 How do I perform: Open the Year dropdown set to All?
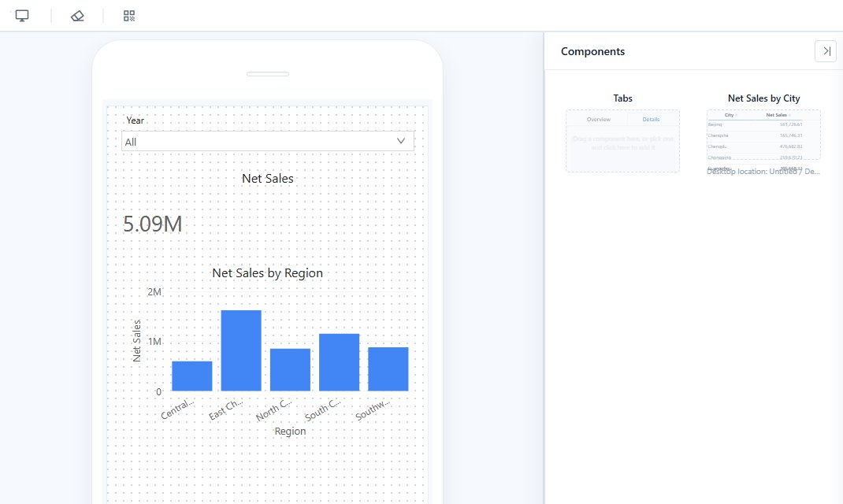pos(268,141)
